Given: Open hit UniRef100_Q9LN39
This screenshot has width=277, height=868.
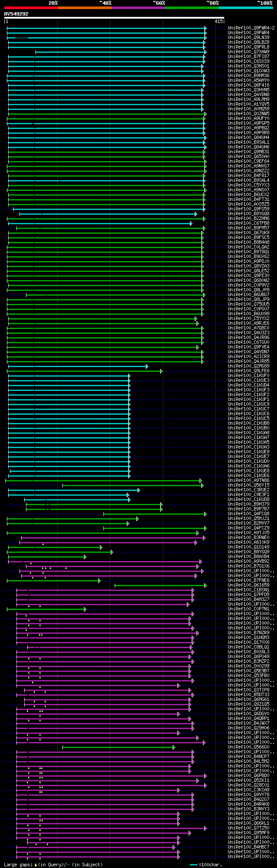Looking at the screenshot, I should click(249, 37).
